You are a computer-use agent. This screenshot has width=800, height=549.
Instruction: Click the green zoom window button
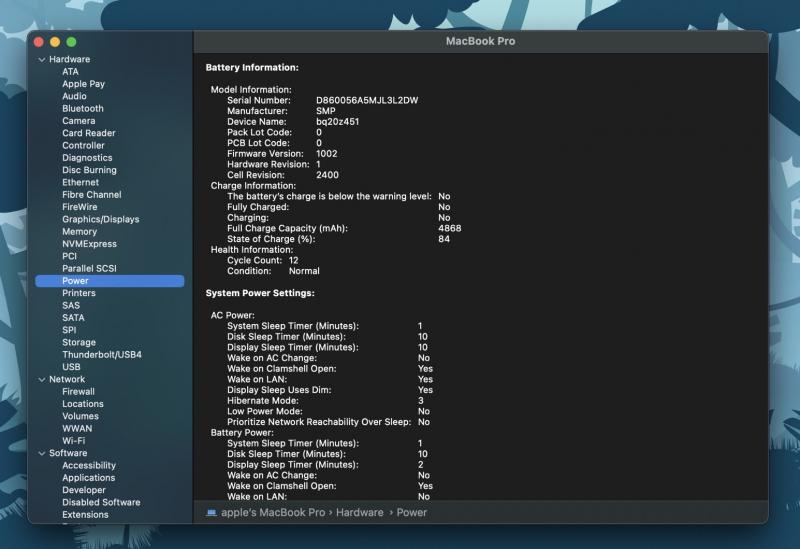(71, 42)
